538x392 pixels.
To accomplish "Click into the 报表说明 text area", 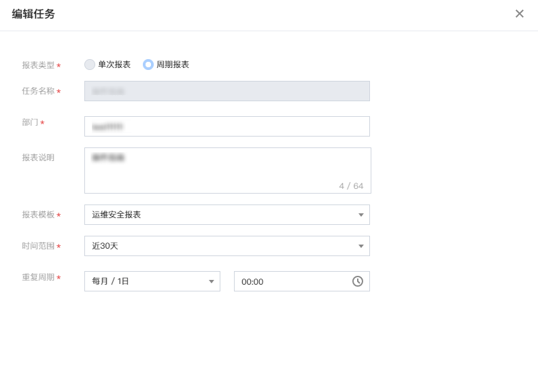I will [228, 171].
